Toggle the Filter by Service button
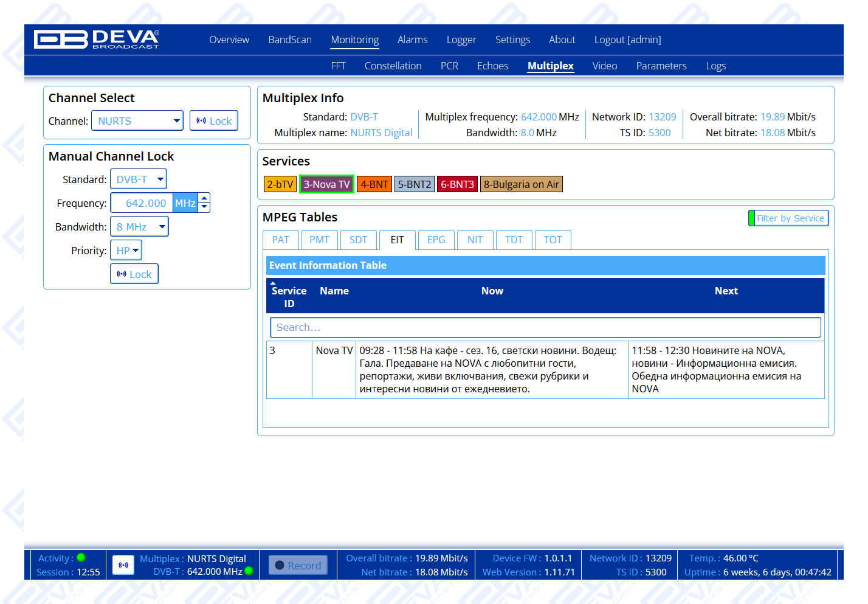 click(788, 218)
